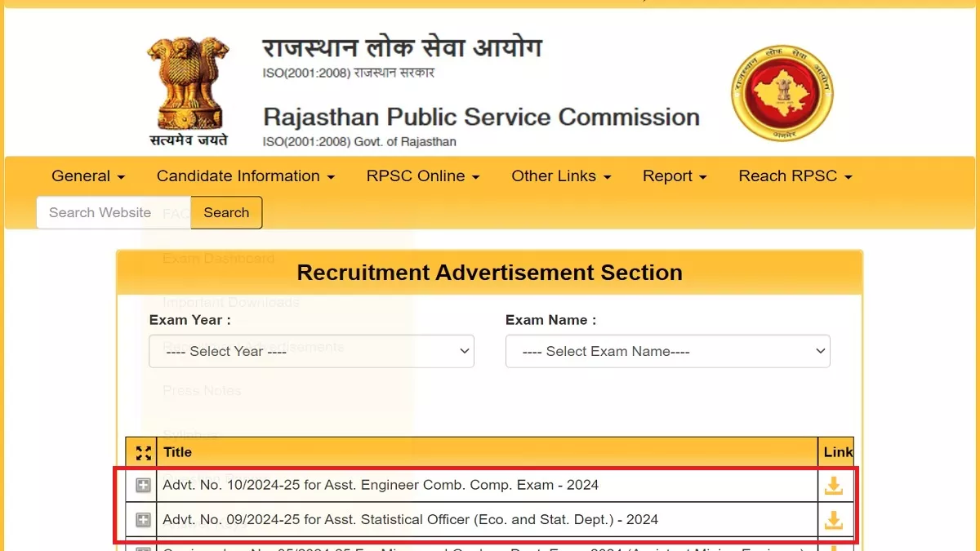Screen dimensions: 980x551
Task: Click the Hindi title राजस्थान लोक सेवा आयोग
Action: point(402,49)
